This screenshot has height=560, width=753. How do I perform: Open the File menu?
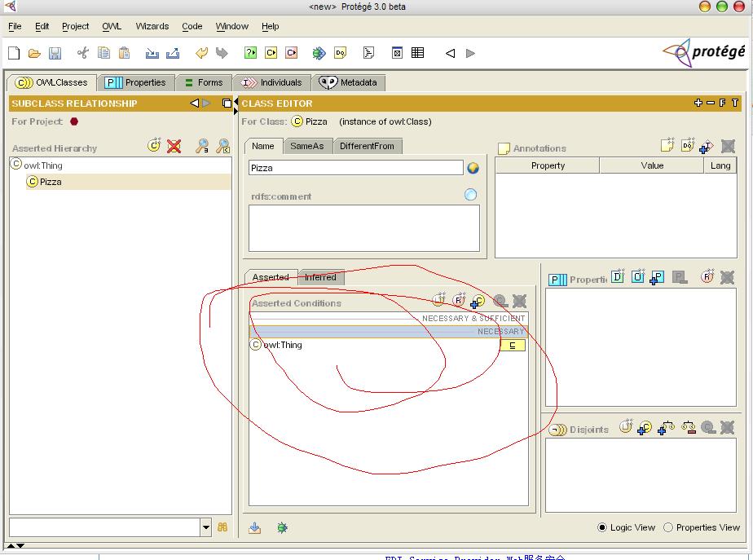15,26
